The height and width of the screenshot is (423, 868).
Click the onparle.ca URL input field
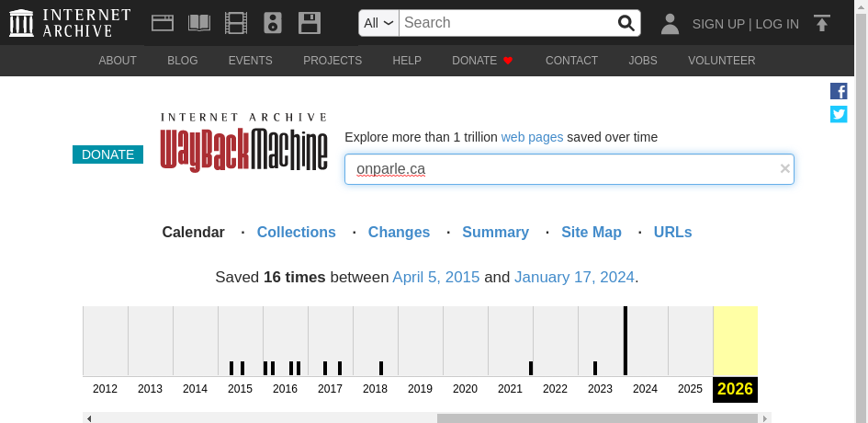coord(569,169)
